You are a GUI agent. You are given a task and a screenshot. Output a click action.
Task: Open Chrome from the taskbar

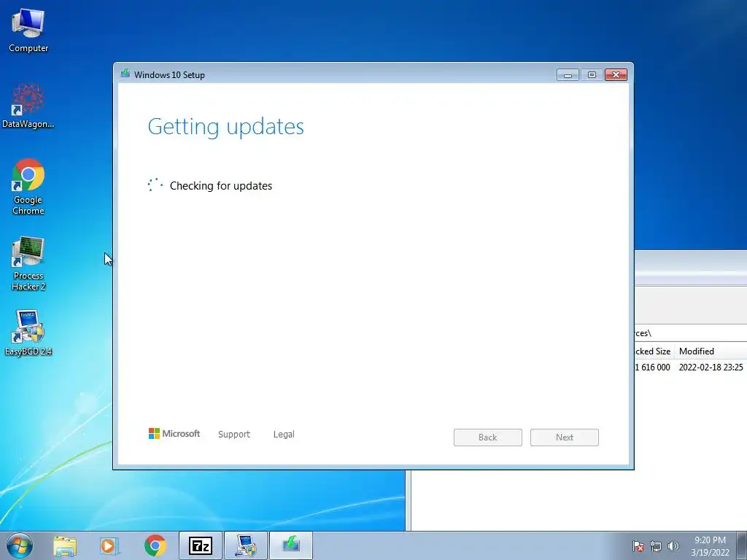(x=155, y=545)
